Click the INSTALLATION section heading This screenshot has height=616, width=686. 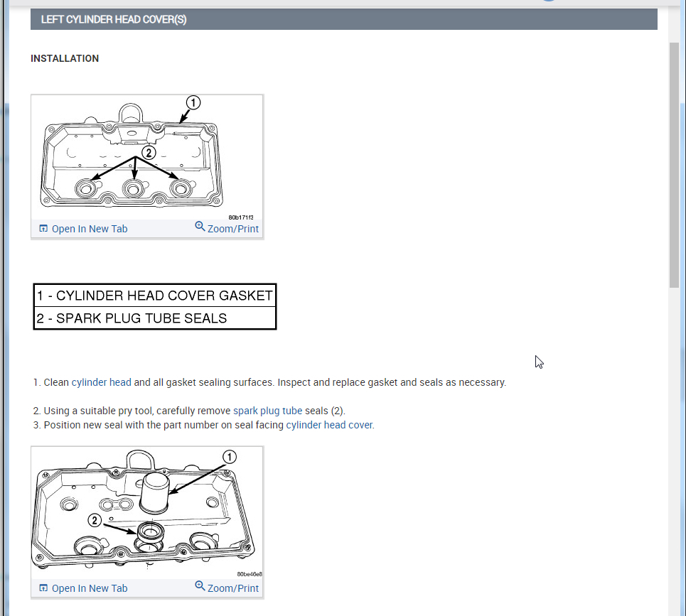point(65,58)
